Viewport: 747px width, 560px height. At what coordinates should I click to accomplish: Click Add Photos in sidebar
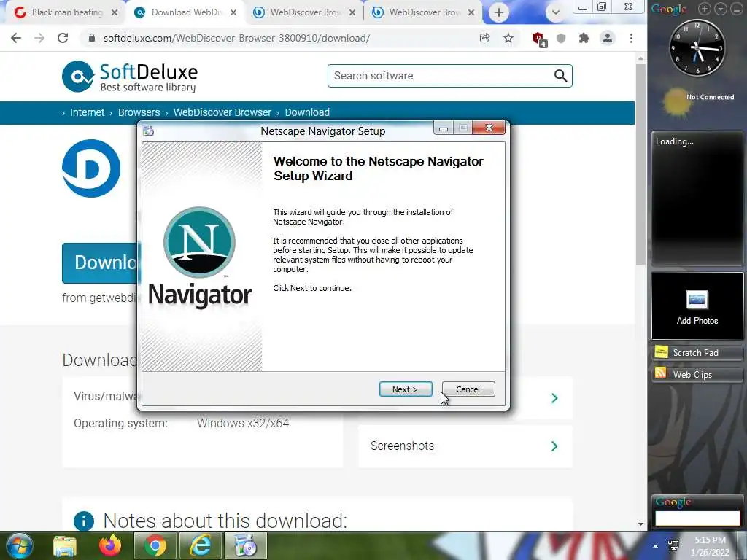697,307
